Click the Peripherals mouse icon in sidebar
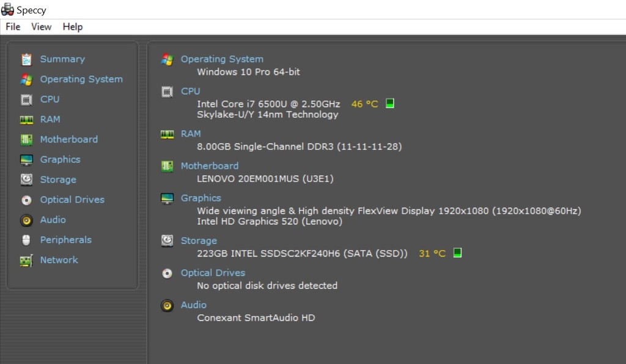 26,240
